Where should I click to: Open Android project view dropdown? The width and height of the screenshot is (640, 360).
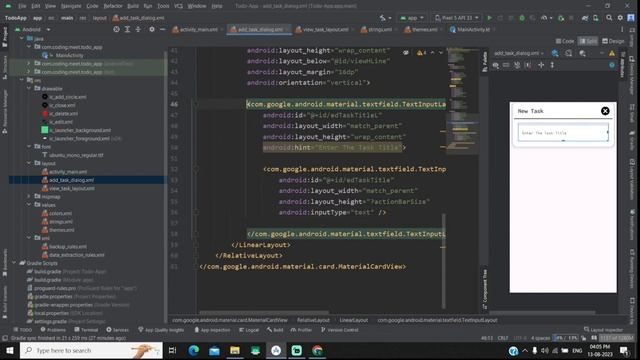click(32, 29)
